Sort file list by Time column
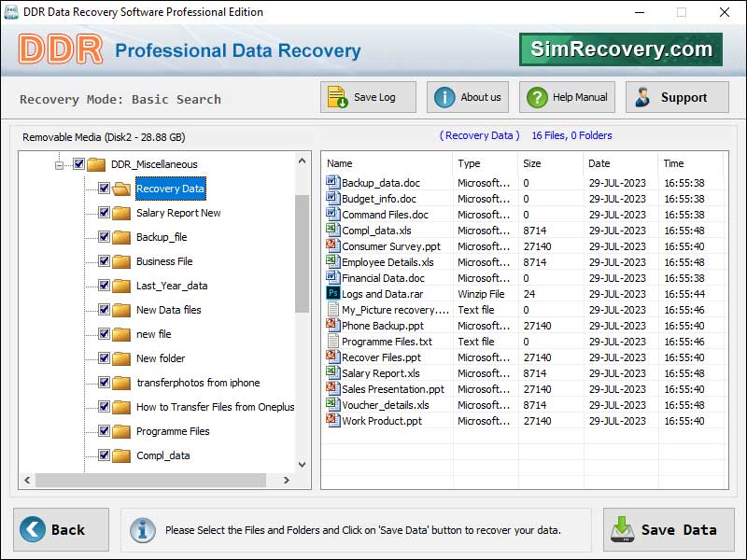This screenshot has width=747, height=560. pyautogui.click(x=691, y=163)
